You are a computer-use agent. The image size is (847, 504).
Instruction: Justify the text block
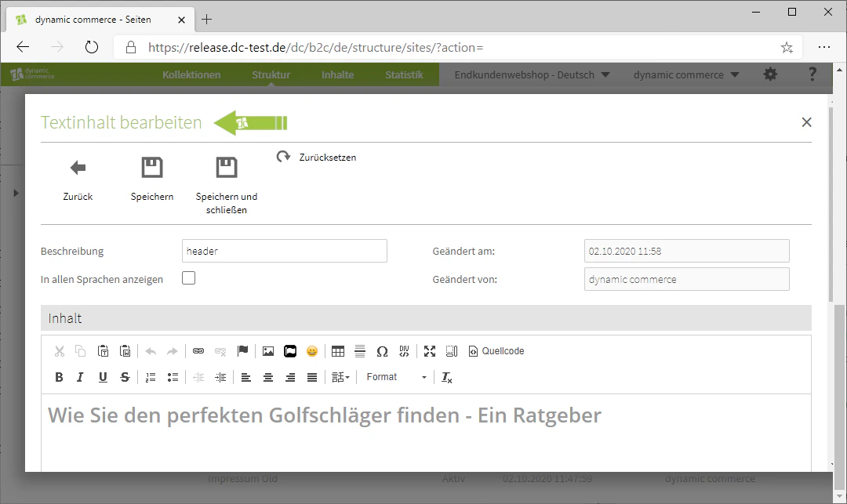pyautogui.click(x=311, y=377)
